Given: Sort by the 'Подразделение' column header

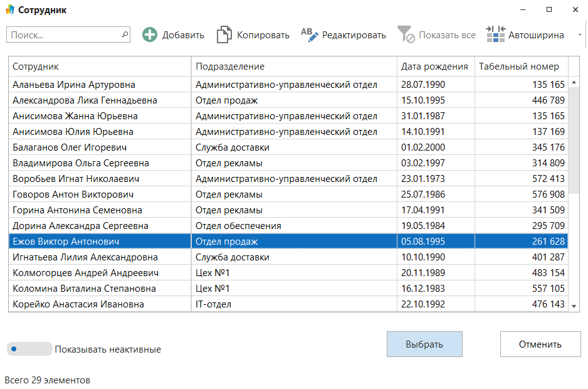Looking at the screenshot, I should pyautogui.click(x=293, y=67).
